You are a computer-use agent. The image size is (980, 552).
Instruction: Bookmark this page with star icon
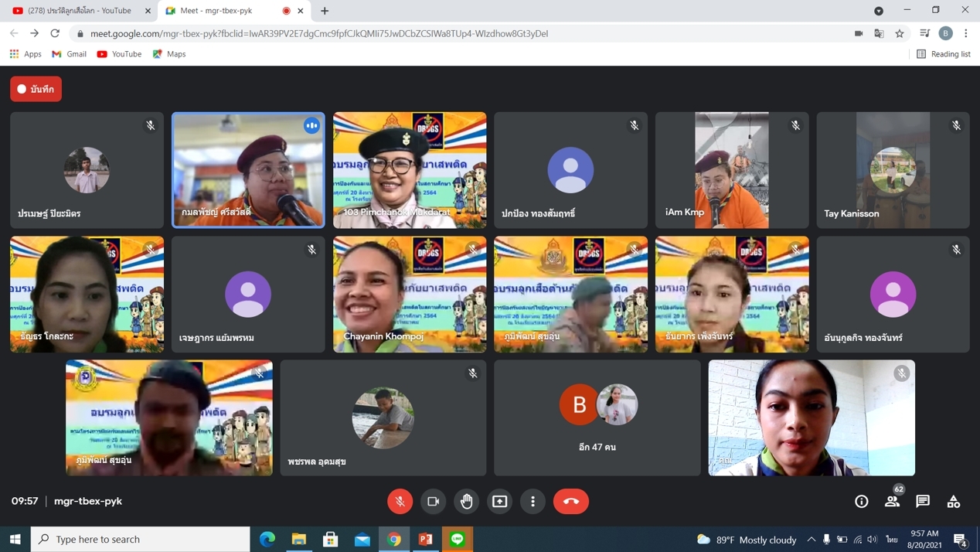pos(900,33)
